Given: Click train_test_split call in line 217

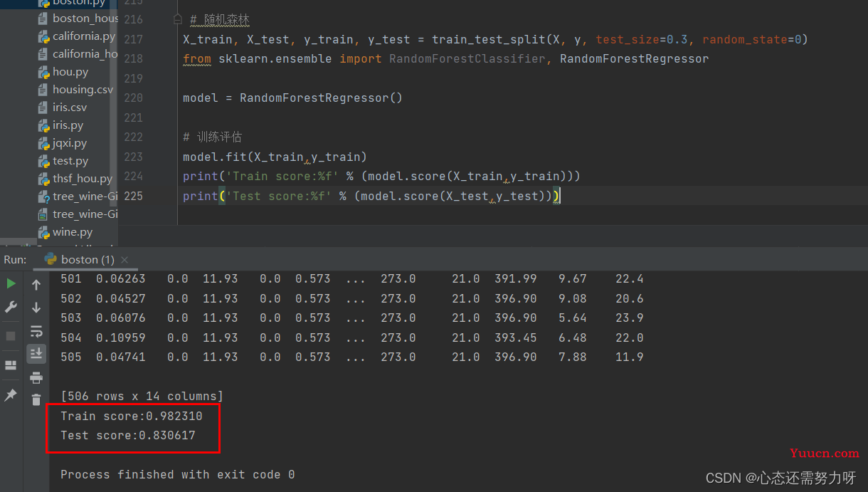Looking at the screenshot, I should [485, 39].
